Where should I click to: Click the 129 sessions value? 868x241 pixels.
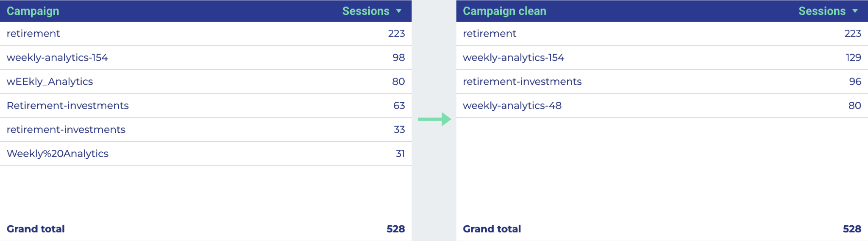click(853, 58)
